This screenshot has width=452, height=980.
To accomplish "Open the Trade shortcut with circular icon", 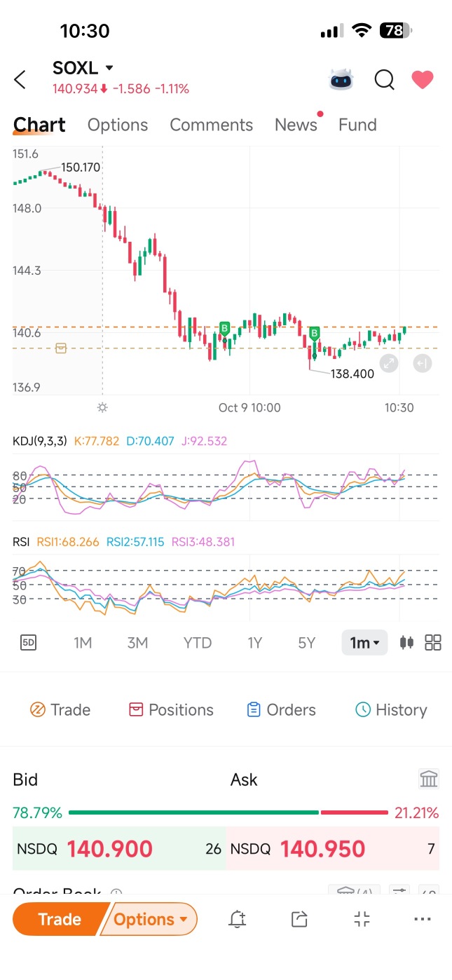I will 60,710.
